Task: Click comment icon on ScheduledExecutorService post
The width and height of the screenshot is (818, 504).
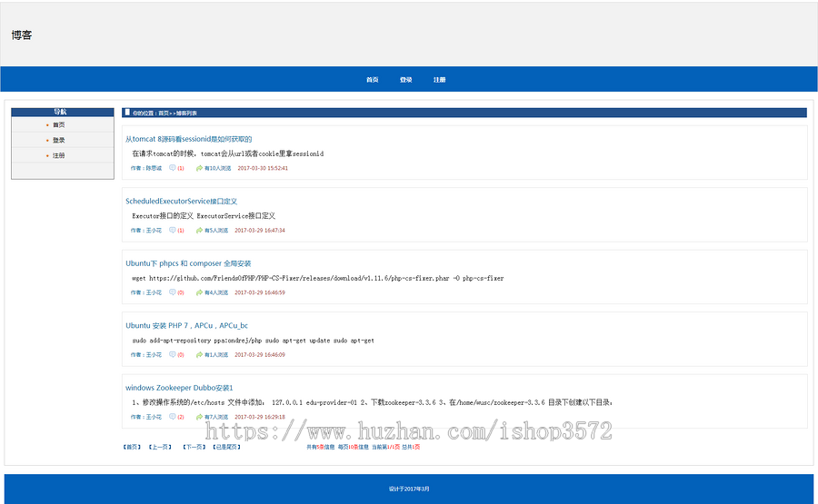Action: (x=172, y=230)
